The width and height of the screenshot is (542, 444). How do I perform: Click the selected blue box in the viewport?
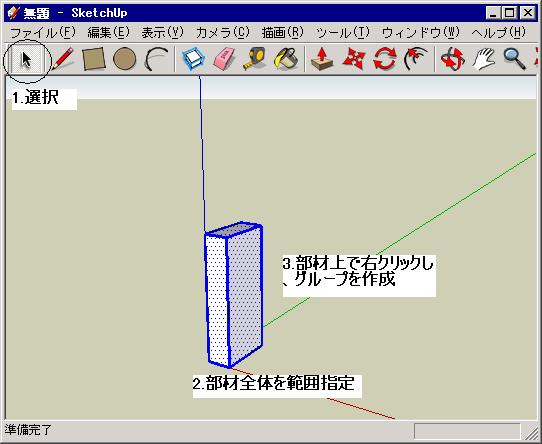(x=234, y=295)
